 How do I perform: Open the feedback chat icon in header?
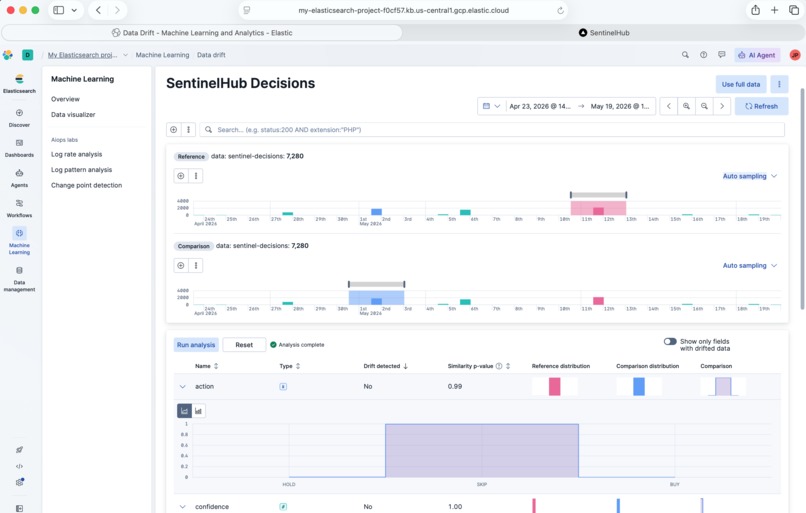pos(722,54)
